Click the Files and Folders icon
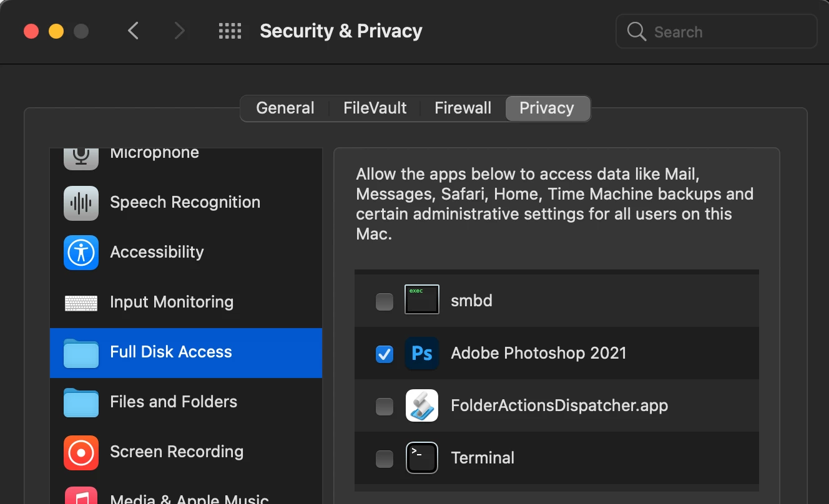This screenshot has height=504, width=829. pos(81,402)
